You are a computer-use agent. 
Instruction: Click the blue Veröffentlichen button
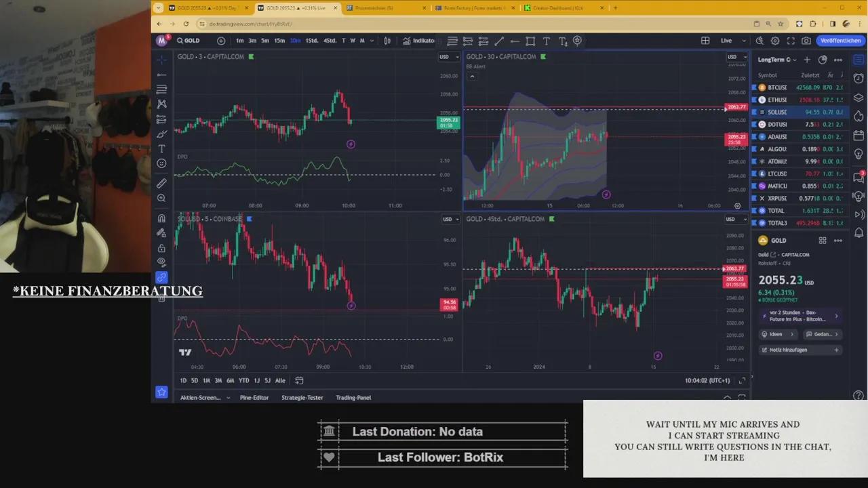pos(840,41)
